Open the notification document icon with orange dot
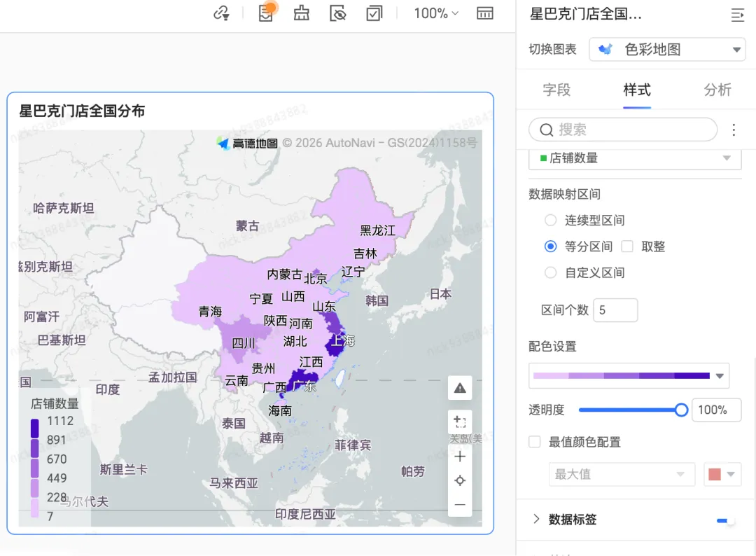The image size is (756, 556). coord(266,13)
